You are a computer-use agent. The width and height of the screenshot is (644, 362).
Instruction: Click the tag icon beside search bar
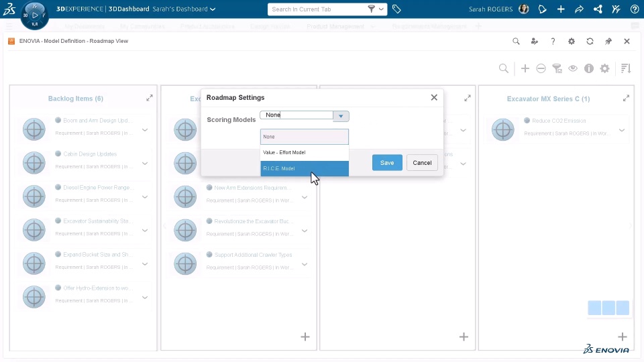(x=396, y=9)
